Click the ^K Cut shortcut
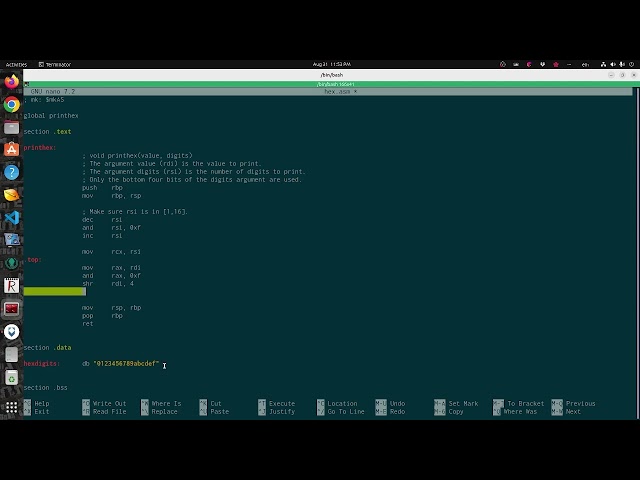 (210, 403)
